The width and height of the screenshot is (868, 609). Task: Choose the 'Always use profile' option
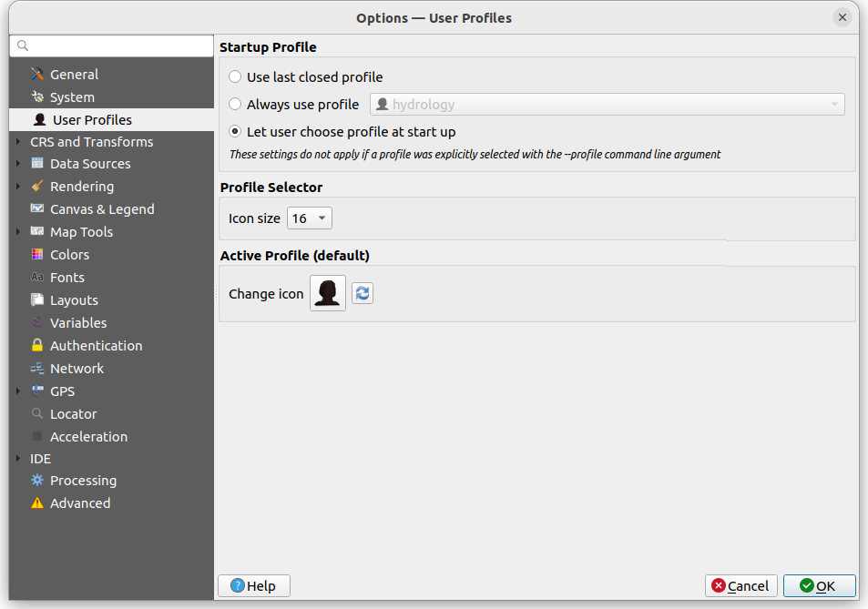pos(236,105)
